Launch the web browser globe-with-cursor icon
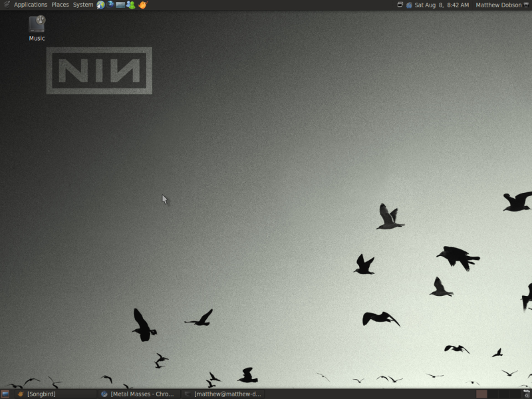This screenshot has width=532, height=399. 101,5
